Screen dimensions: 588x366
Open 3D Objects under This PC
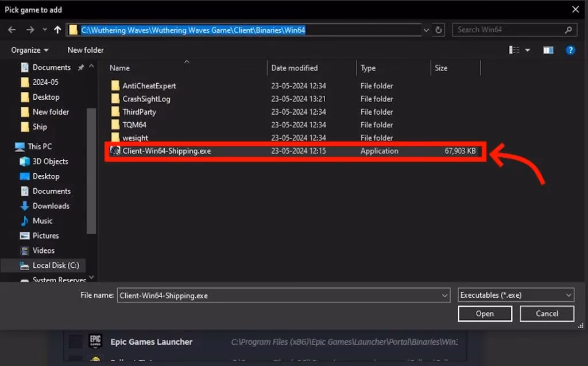pyautogui.click(x=44, y=161)
